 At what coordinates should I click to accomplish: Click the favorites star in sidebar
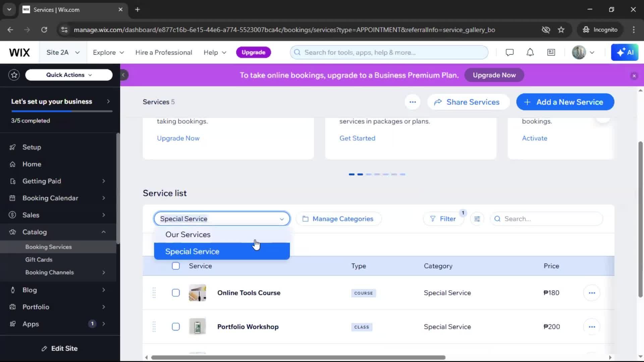click(x=14, y=75)
